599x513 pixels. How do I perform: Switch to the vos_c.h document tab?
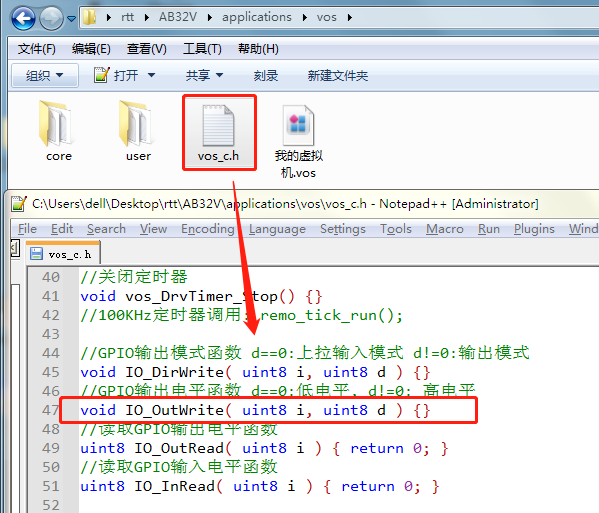coord(63,253)
